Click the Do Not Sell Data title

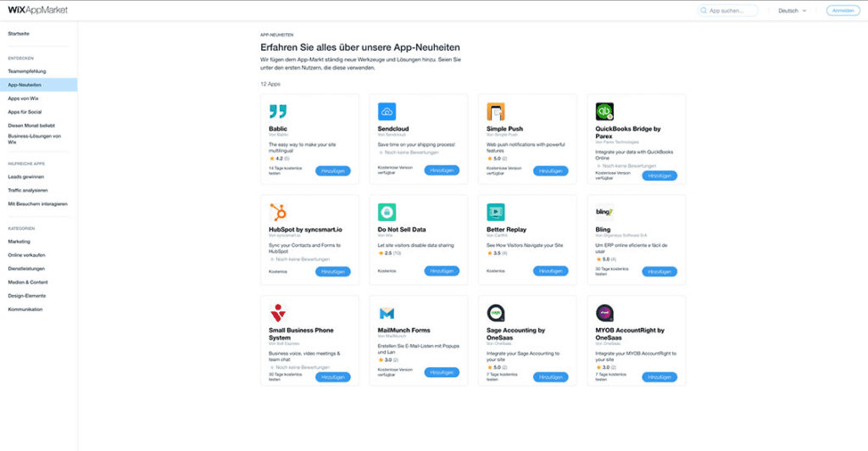[402, 230]
